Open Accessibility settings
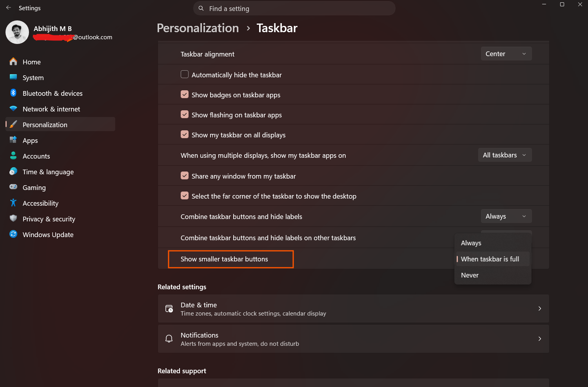This screenshot has height=387, width=588. tap(41, 203)
